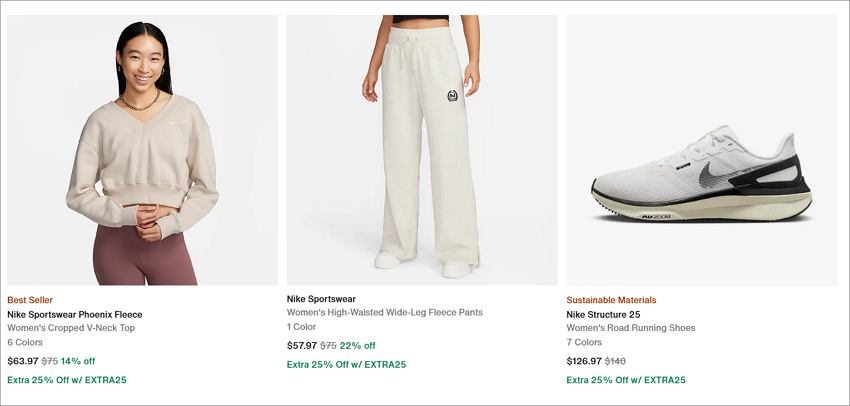This screenshot has width=850, height=406.
Task: Open the cropped V-neck top product image
Action: (143, 150)
